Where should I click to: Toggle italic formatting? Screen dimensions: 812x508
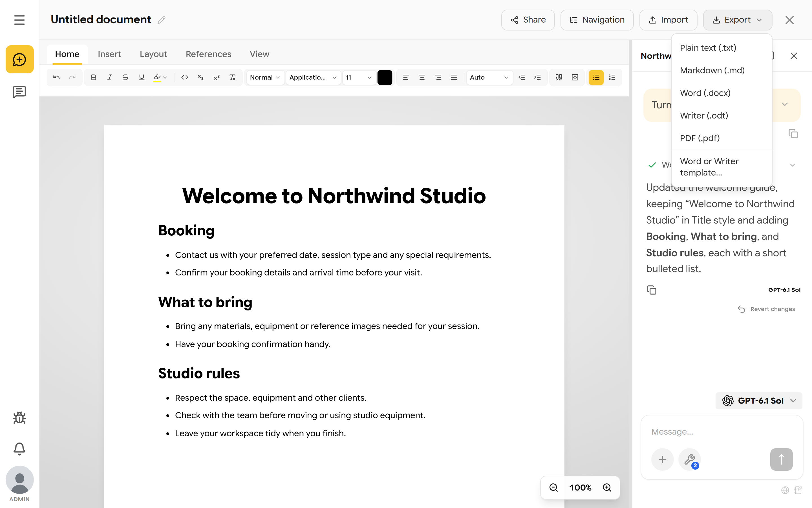click(x=109, y=77)
